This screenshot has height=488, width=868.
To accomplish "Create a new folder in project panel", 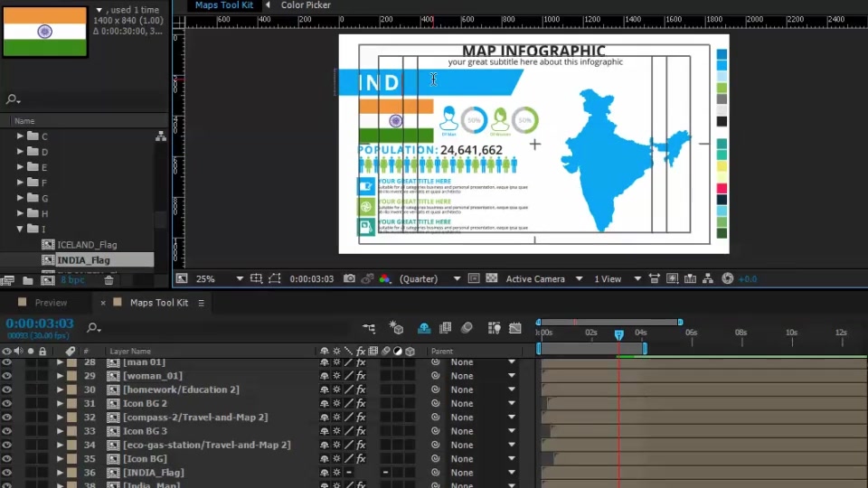I will pos(28,281).
